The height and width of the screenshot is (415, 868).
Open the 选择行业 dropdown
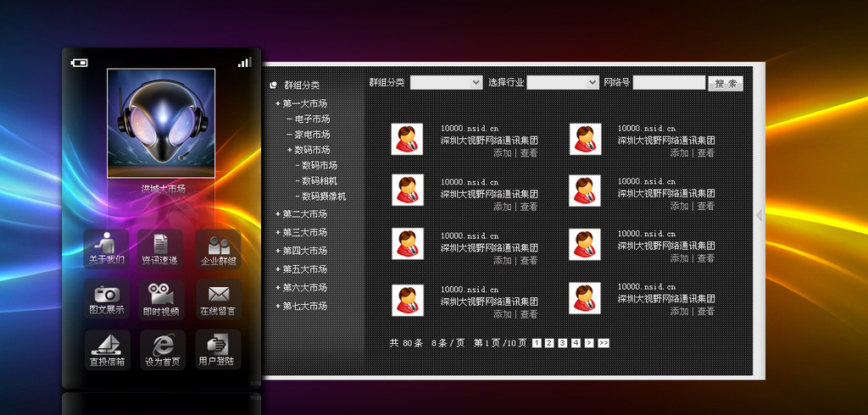click(563, 82)
